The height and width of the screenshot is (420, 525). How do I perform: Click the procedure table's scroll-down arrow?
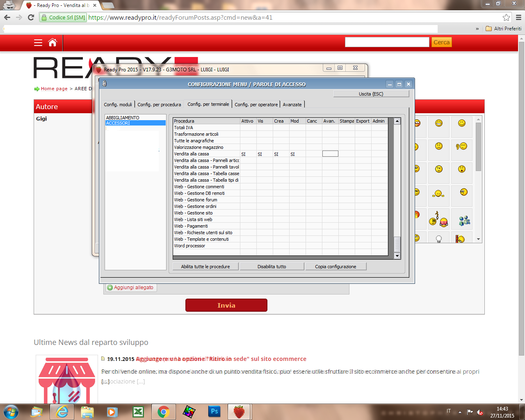pos(397,256)
